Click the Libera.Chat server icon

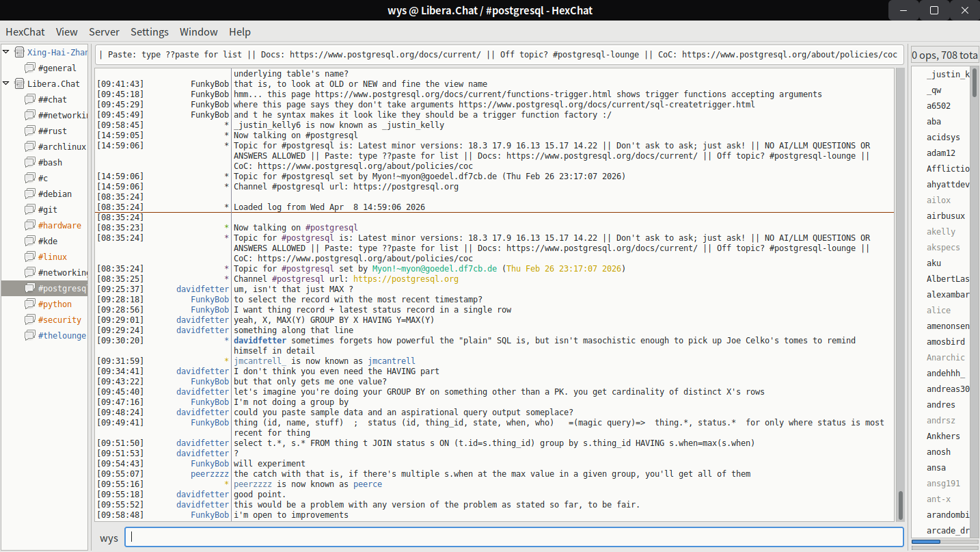[19, 83]
